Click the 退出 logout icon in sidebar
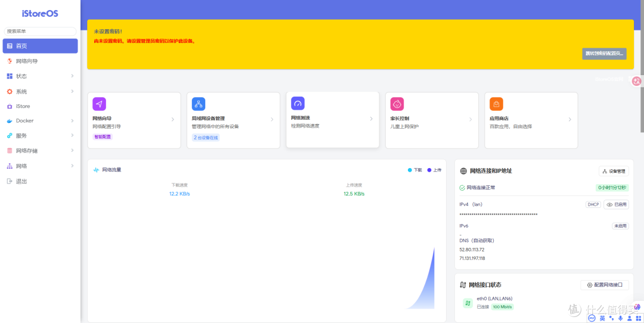644x323 pixels. (10, 181)
